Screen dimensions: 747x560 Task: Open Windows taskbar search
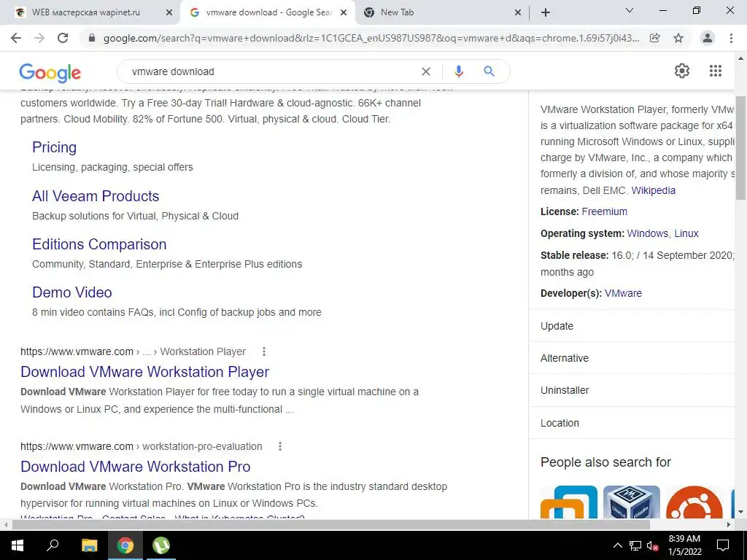[53, 545]
